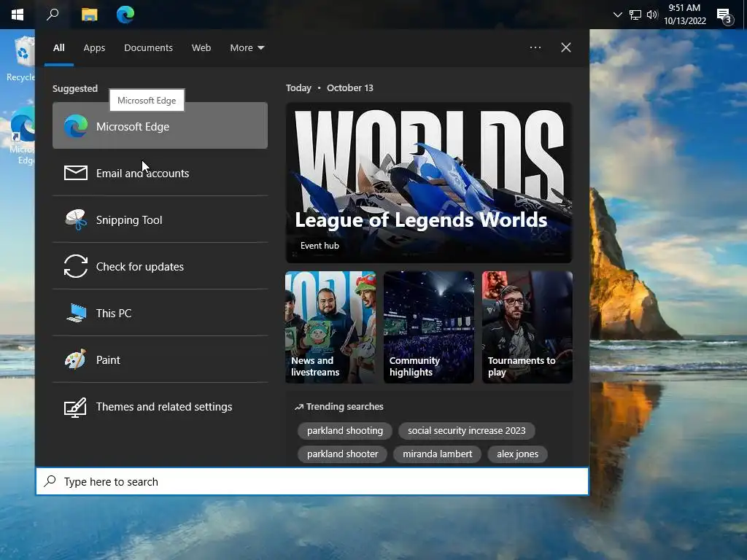
Task: Search social security increase 2023
Action: [x=466, y=430]
